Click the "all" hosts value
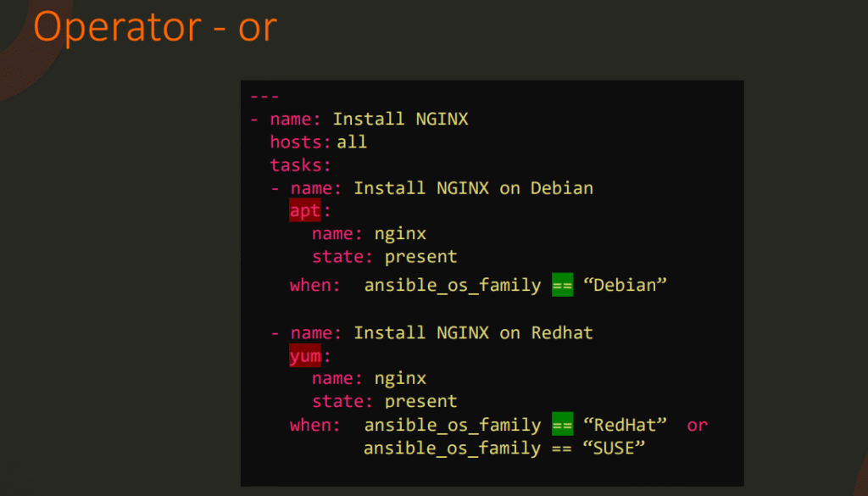Viewport: 868px width, 496px height. point(352,142)
